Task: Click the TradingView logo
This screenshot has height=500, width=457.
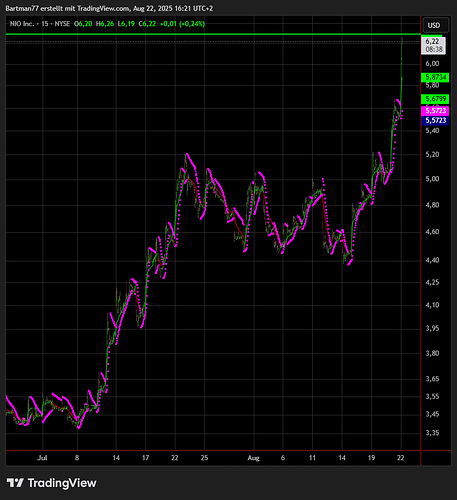Action: (x=52, y=483)
